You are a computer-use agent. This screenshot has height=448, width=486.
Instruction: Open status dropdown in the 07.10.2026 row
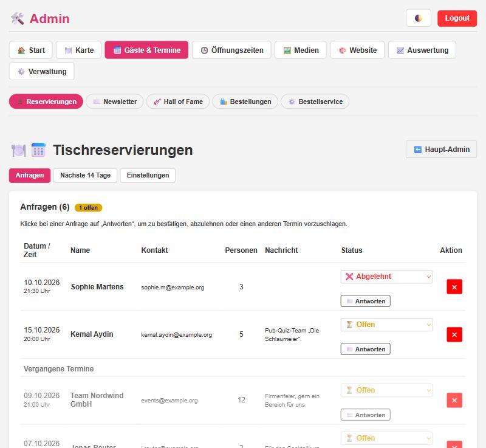pos(386,438)
